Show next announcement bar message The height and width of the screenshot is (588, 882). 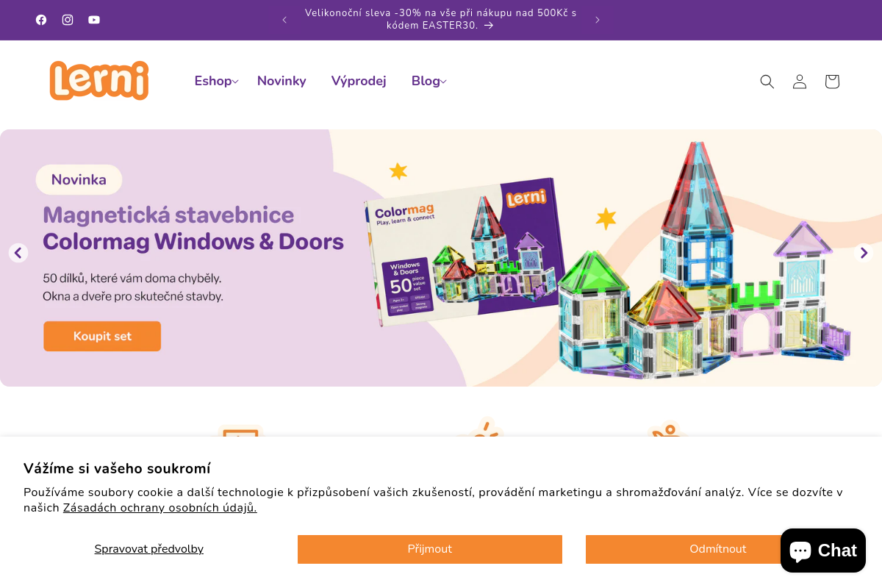pos(598,20)
